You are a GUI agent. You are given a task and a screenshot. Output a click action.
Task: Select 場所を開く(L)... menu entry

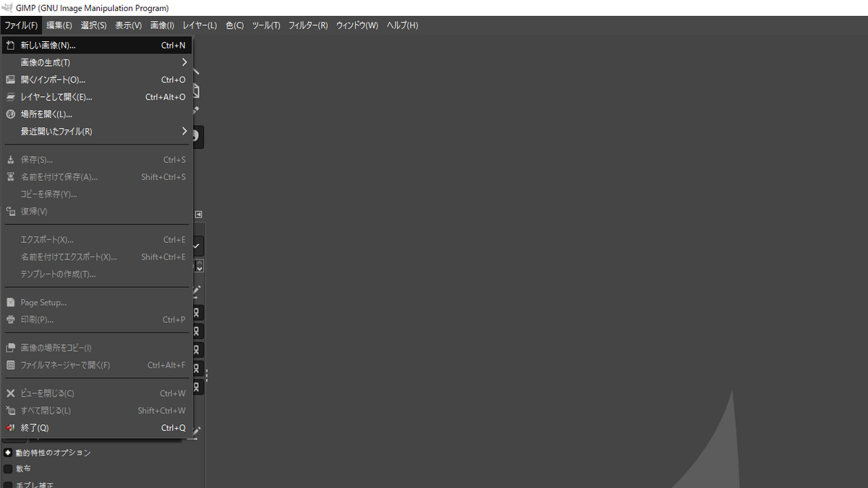click(x=97, y=114)
